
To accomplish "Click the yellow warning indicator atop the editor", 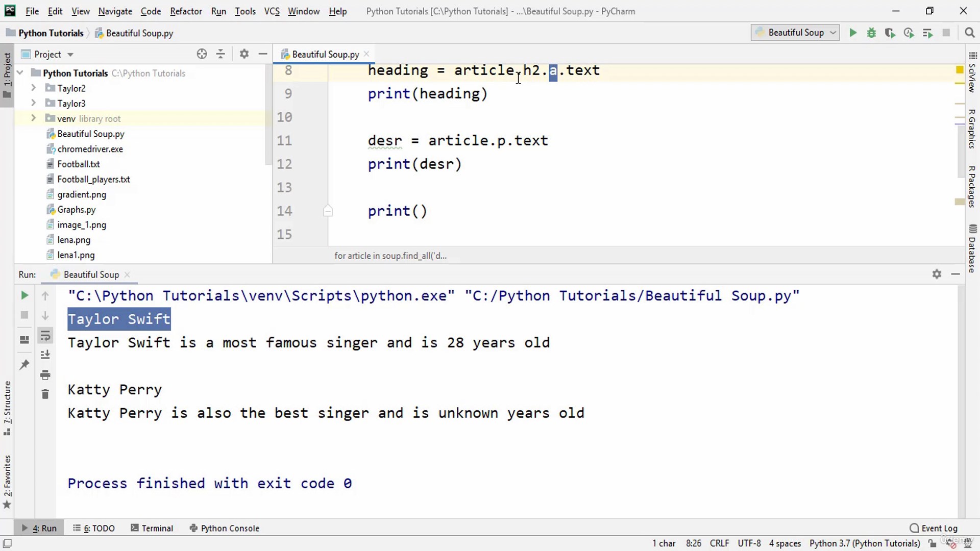I will [x=960, y=69].
